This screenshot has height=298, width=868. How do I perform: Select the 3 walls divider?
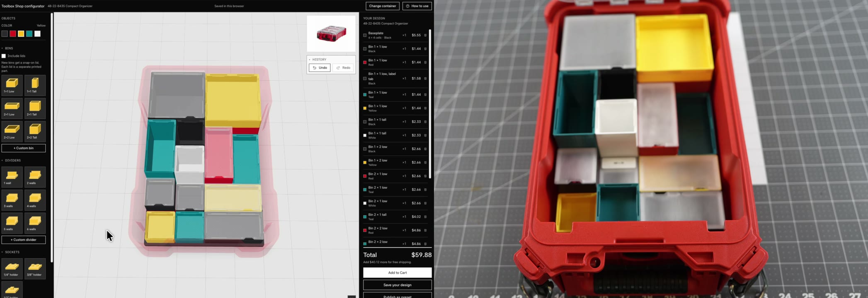12,200
